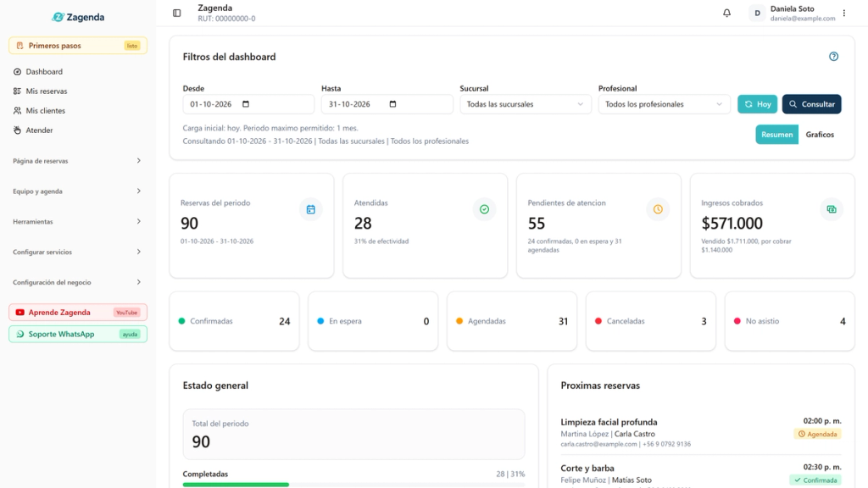Open Mis reservas in the sidebar
This screenshot has height=488, width=868.
click(x=77, y=91)
